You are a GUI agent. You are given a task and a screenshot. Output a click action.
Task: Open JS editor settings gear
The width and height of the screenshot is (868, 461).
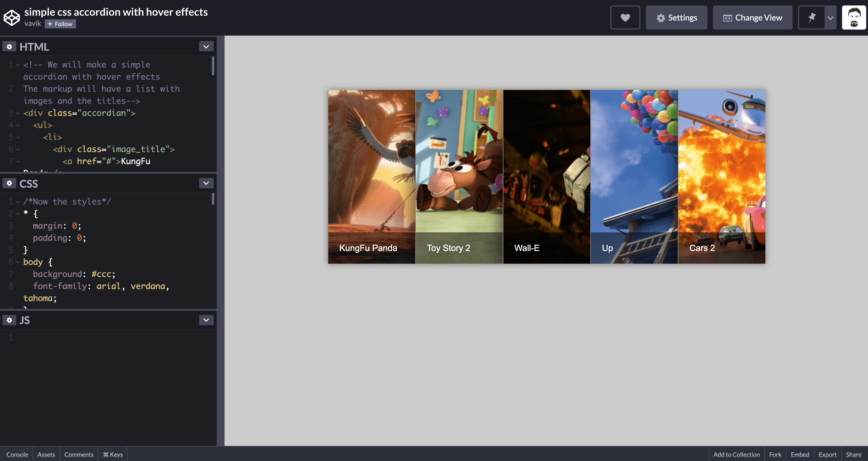[x=9, y=320]
